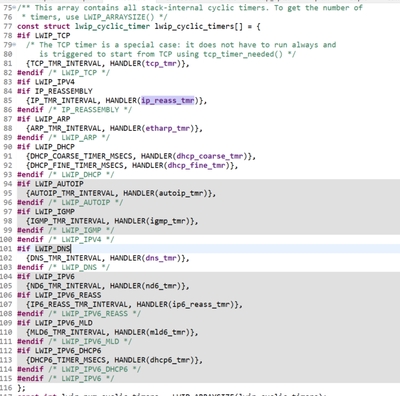This screenshot has height=396, width=400.
Task: Click AUTOIP_TMR_INTERVAL macro on line 95
Action: click(x=72, y=193)
